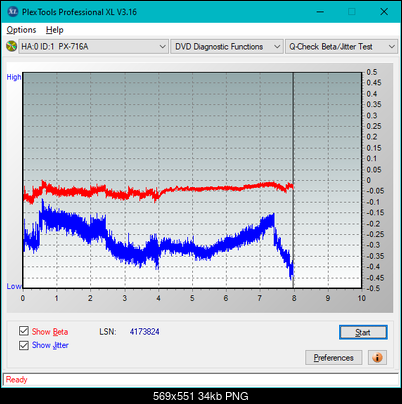Click the 10 label on horizontal axis
This screenshot has width=402, height=404.
[x=362, y=298]
